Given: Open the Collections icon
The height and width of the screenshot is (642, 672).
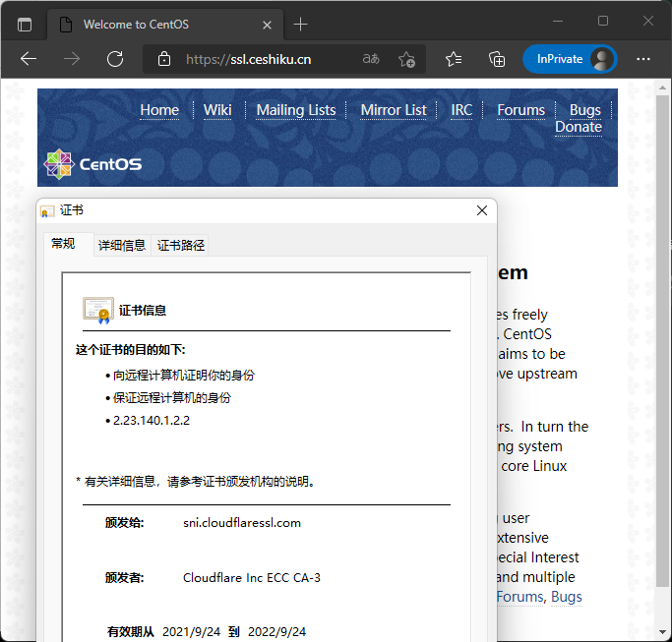Looking at the screenshot, I should pyautogui.click(x=497, y=59).
